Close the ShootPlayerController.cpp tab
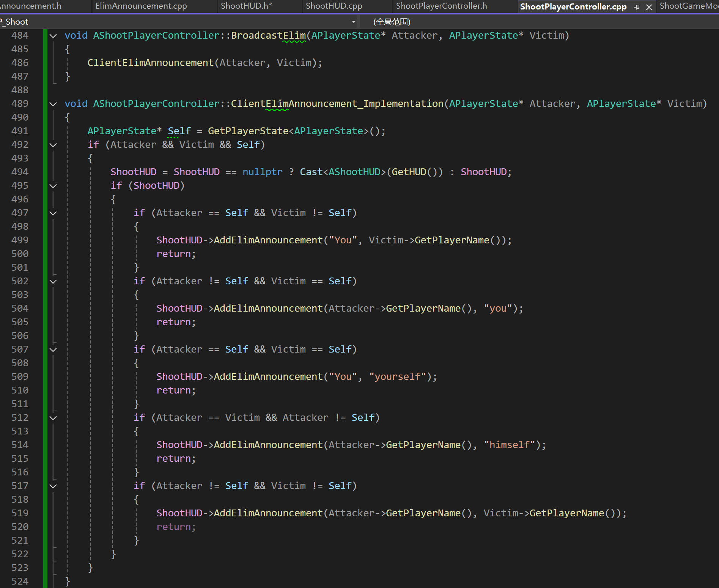The width and height of the screenshot is (719, 588). (x=649, y=7)
